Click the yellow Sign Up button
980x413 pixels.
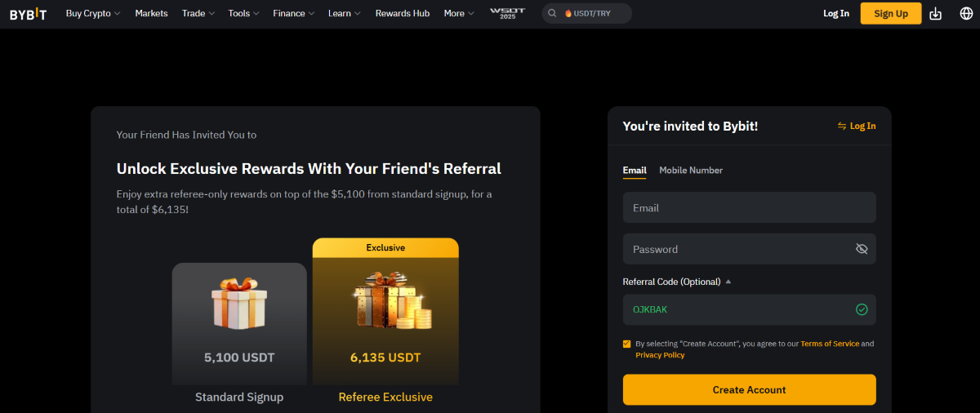pos(890,14)
